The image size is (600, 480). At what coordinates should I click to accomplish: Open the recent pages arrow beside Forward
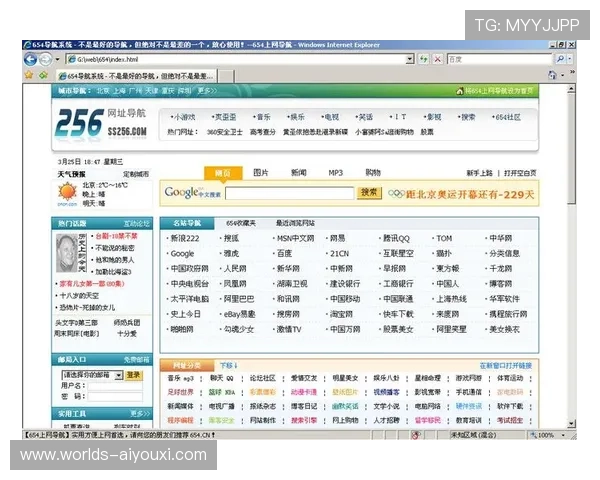(57, 60)
